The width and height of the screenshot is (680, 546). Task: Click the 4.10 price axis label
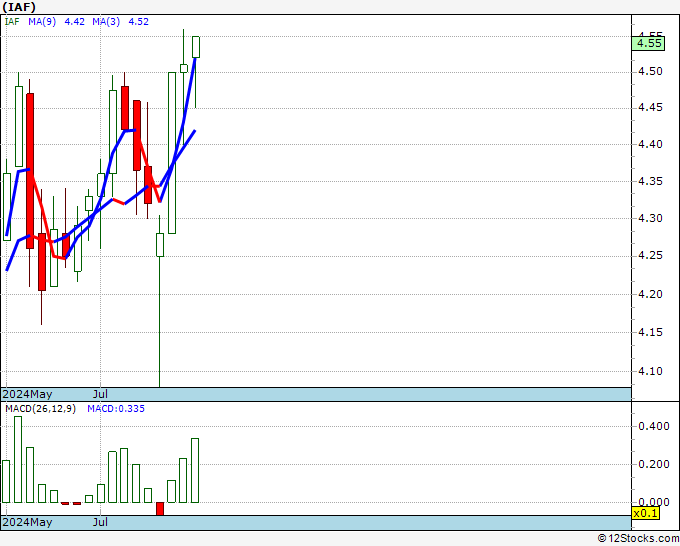tap(651, 371)
